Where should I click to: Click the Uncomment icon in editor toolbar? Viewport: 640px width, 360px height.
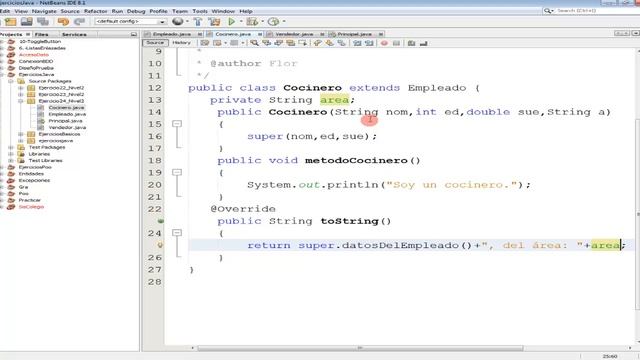424,43
